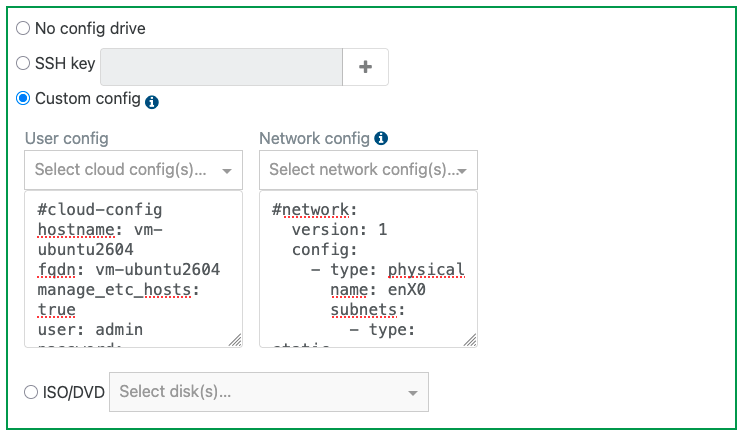743x436 pixels.
Task: Select the SSH key radio option
Action: 23,63
